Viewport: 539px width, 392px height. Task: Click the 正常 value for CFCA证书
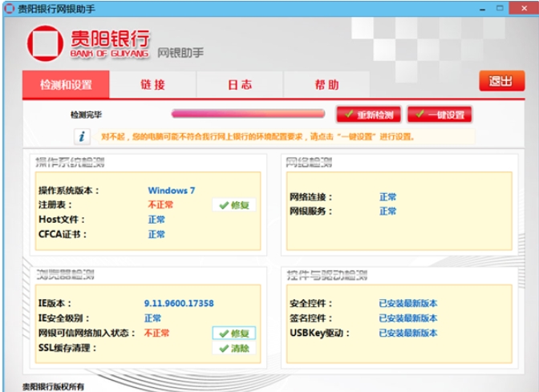(x=156, y=234)
